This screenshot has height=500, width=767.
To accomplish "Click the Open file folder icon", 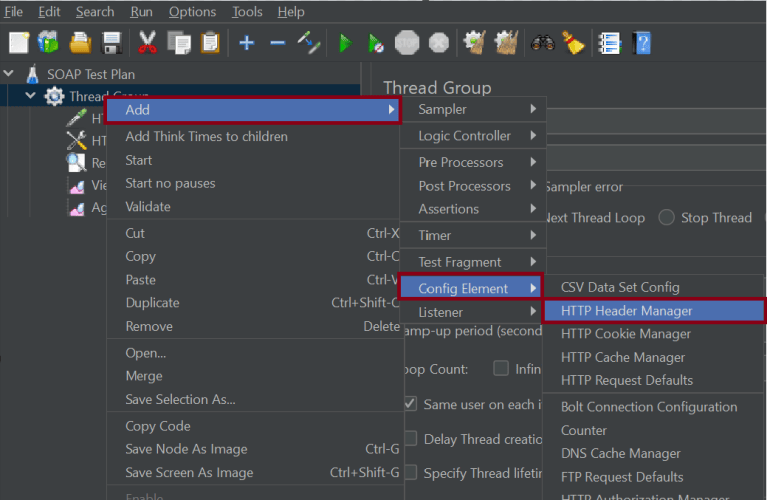I will click(x=80, y=43).
